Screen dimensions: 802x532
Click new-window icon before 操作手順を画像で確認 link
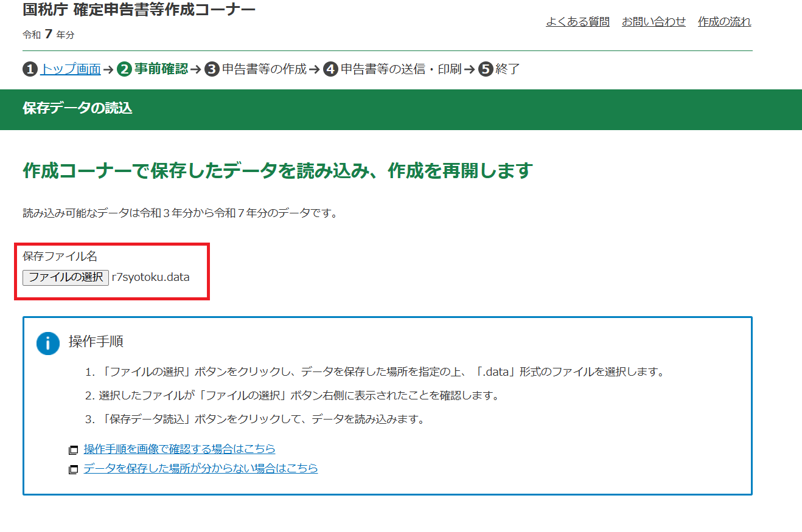(x=74, y=451)
